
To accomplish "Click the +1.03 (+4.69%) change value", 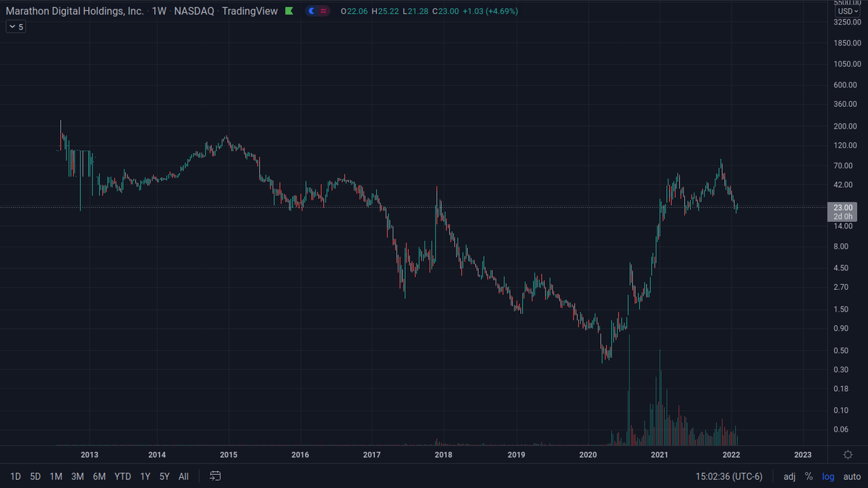I will [x=492, y=12].
